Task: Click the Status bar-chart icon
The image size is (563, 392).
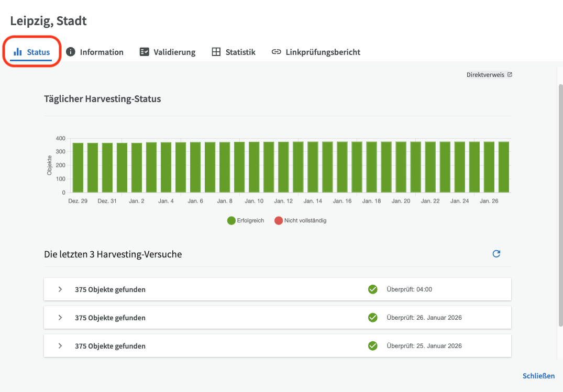Action: click(18, 52)
